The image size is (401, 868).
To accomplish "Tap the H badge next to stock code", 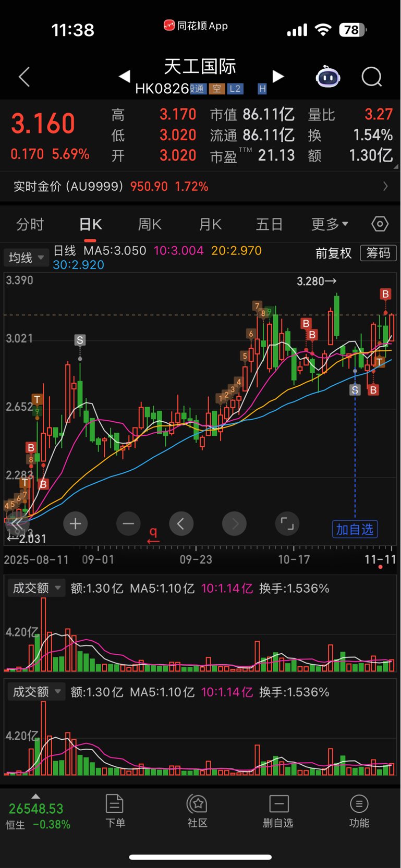I will pos(262,89).
